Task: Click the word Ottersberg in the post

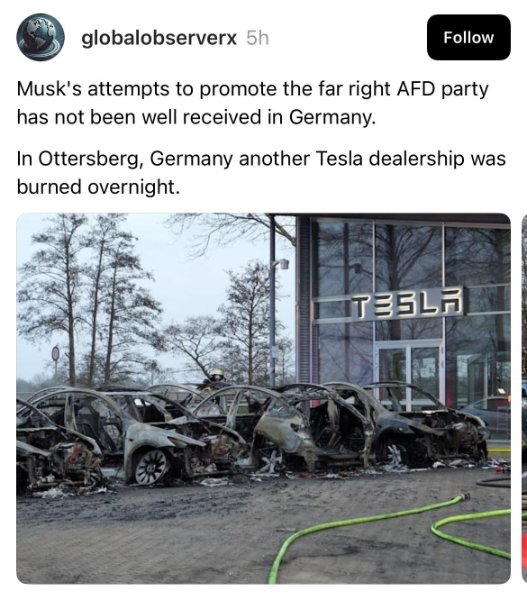Action: [x=89, y=159]
